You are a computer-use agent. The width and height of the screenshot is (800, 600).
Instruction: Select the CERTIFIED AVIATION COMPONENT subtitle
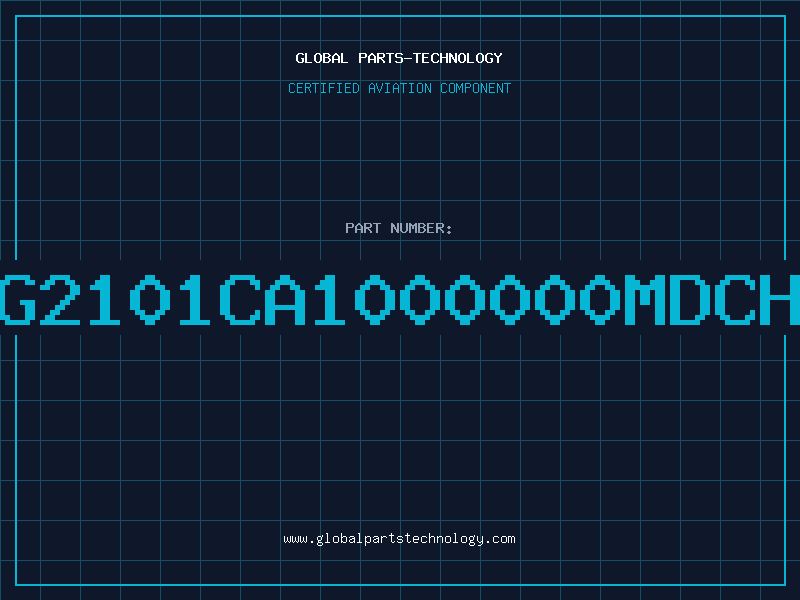(x=399, y=88)
